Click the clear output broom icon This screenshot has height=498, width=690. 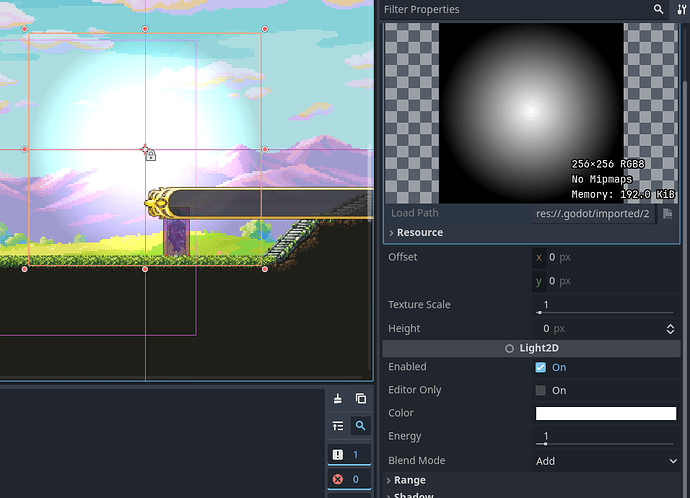(x=338, y=398)
